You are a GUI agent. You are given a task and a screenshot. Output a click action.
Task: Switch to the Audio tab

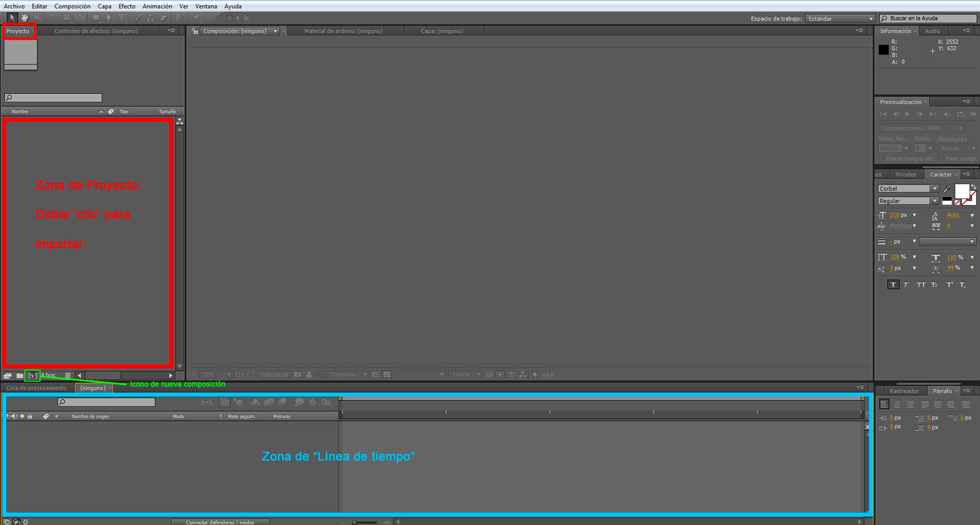pos(932,31)
